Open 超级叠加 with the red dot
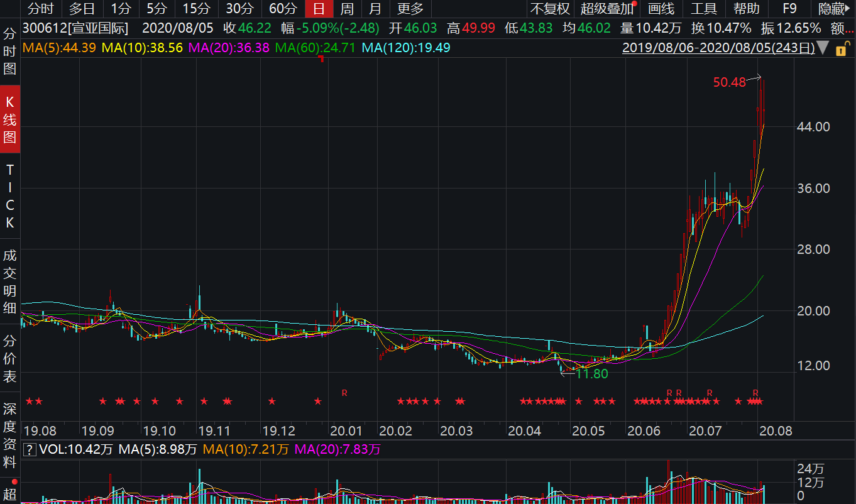 (x=608, y=9)
